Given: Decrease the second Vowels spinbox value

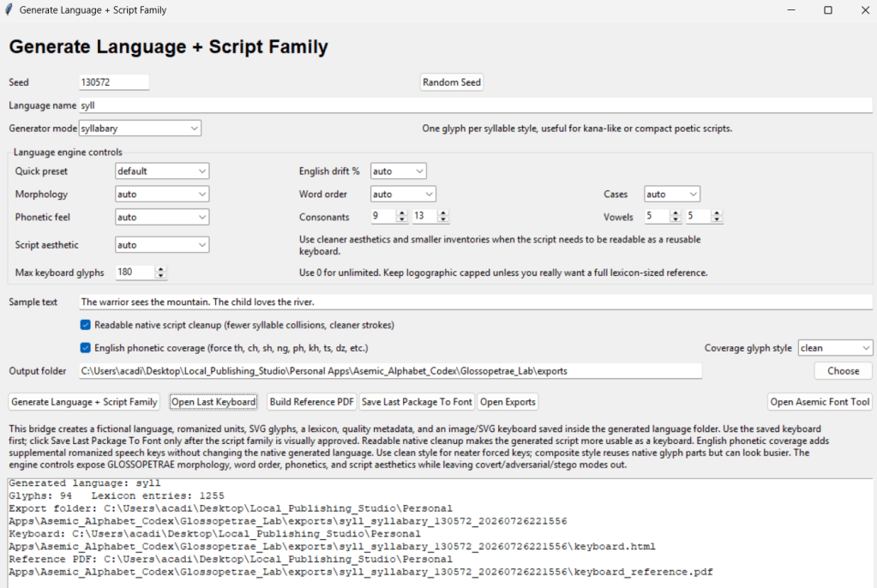Looking at the screenshot, I should point(717,219).
